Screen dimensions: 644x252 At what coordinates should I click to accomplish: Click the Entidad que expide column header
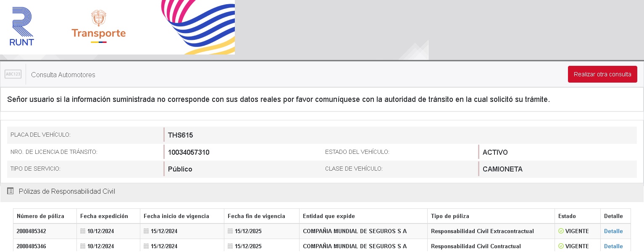tap(329, 216)
